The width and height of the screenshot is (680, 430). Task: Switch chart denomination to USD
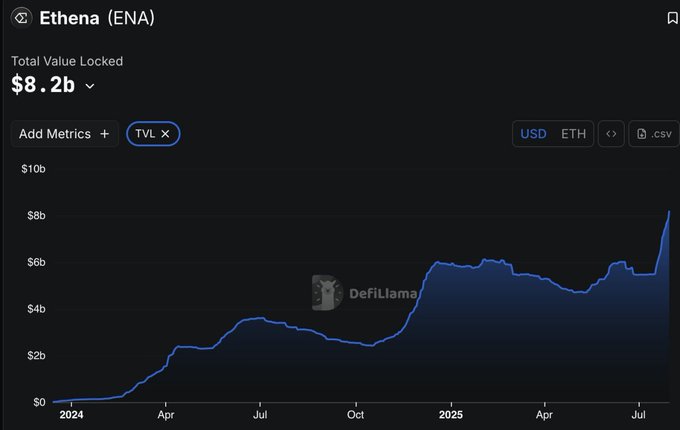[533, 134]
